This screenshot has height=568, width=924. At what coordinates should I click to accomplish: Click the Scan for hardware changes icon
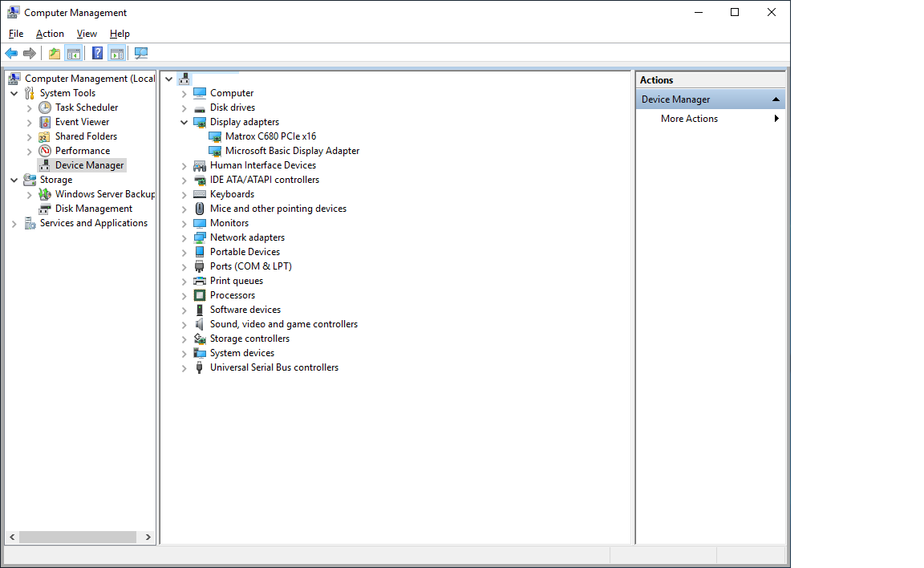click(141, 54)
